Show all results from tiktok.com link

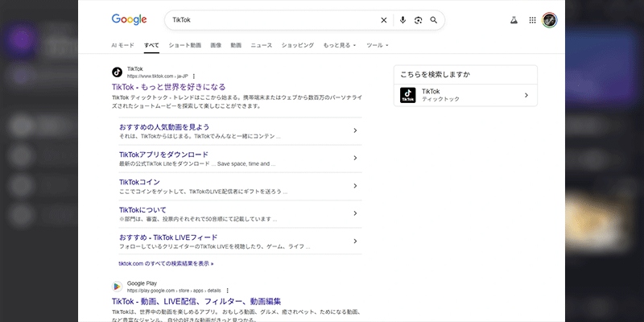pyautogui.click(x=166, y=264)
